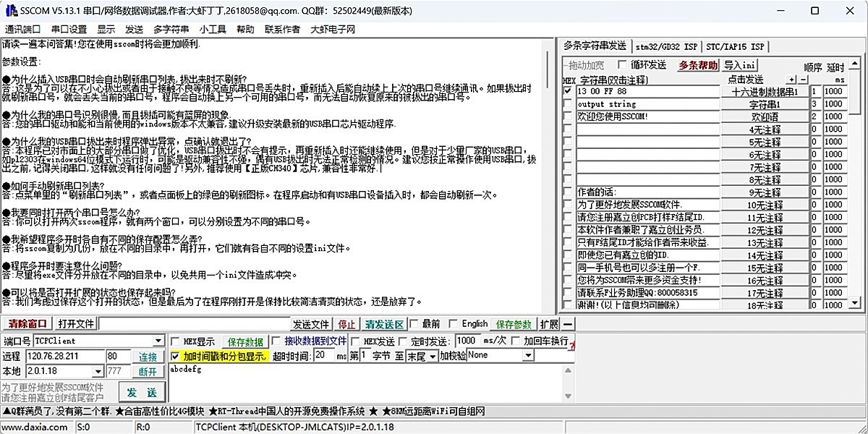
Task: Click the 停止 (Stop) button
Action: coord(346,323)
